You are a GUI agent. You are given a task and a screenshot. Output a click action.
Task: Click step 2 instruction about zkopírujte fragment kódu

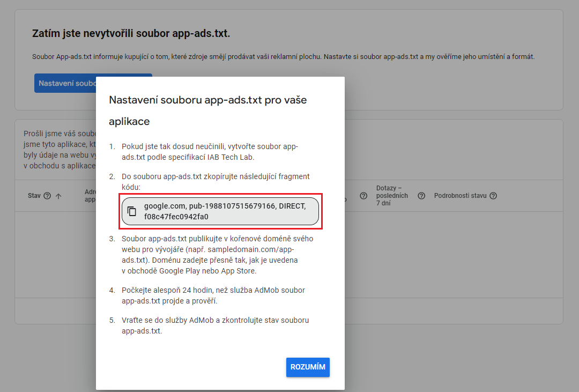pos(216,182)
